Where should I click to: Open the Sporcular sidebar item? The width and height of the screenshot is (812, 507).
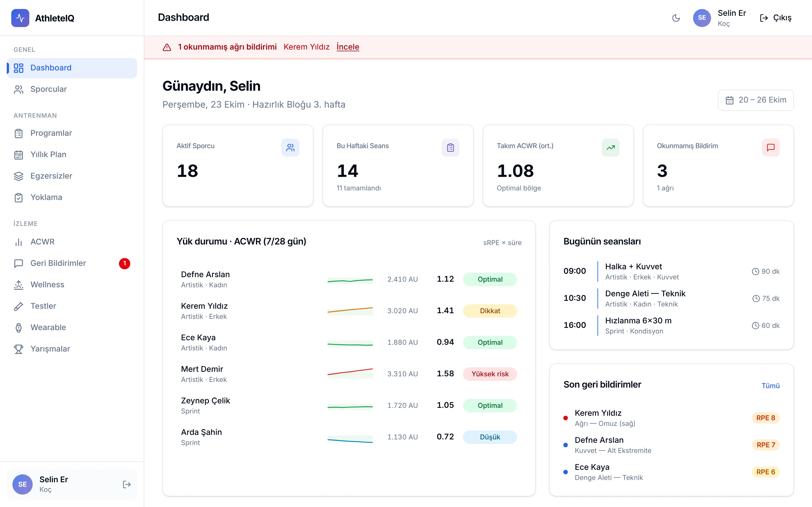(72, 89)
